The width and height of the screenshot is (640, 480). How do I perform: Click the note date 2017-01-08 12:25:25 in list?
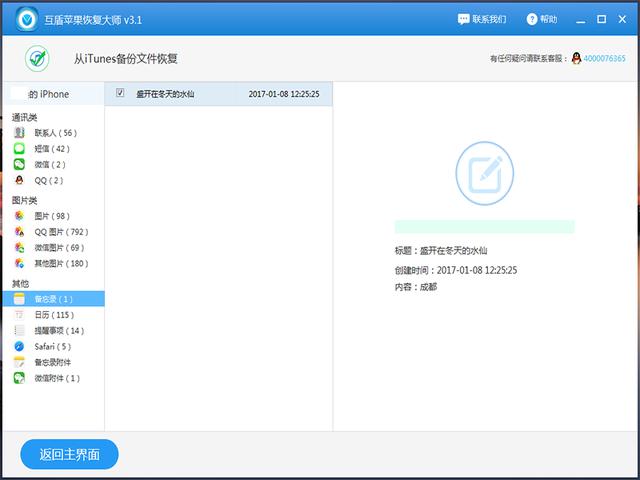click(x=284, y=94)
